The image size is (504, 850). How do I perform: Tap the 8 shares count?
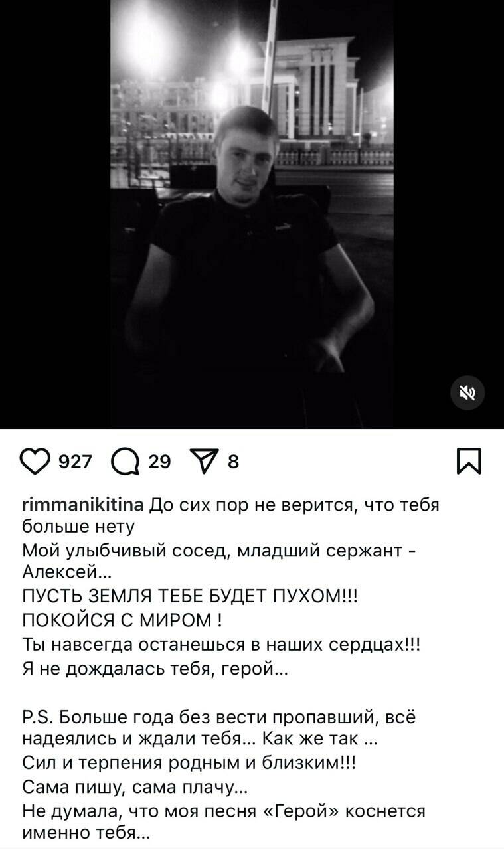233,462
